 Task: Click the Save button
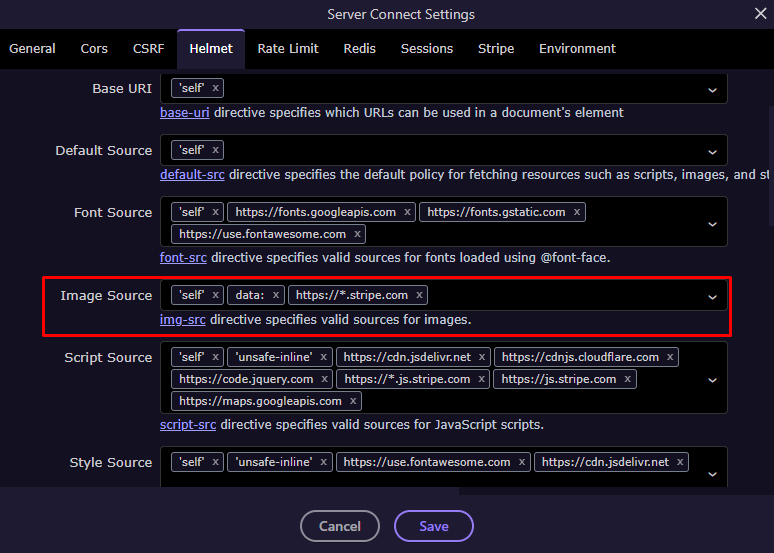coord(434,526)
